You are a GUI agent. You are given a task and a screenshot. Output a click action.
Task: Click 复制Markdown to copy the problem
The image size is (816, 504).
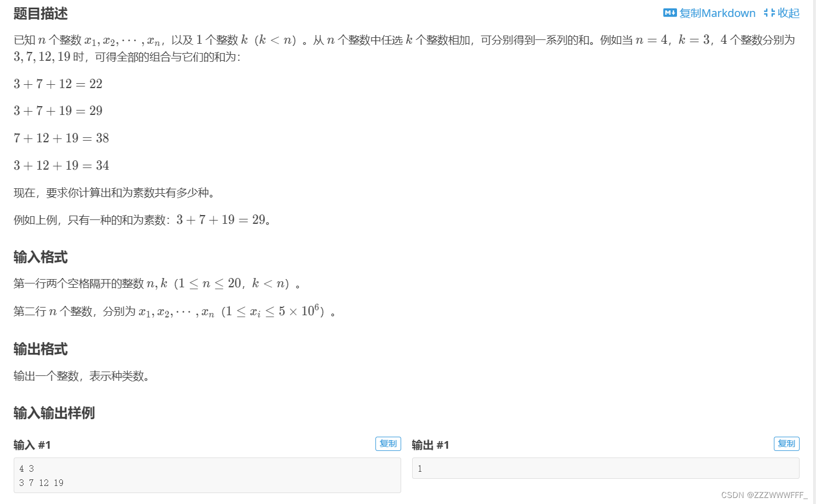click(718, 13)
